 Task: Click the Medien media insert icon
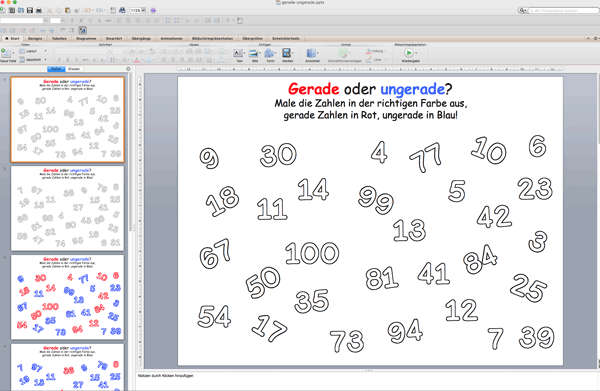click(x=287, y=53)
